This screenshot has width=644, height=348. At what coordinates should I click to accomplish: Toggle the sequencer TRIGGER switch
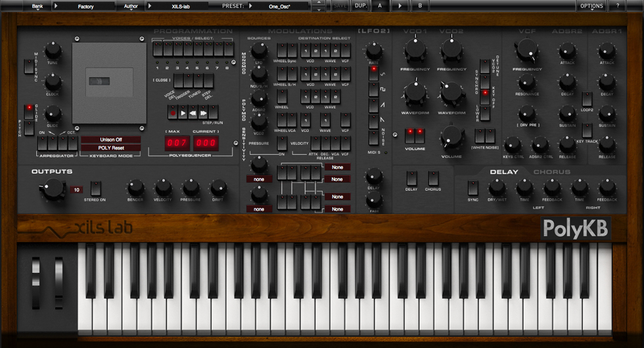[189, 81]
